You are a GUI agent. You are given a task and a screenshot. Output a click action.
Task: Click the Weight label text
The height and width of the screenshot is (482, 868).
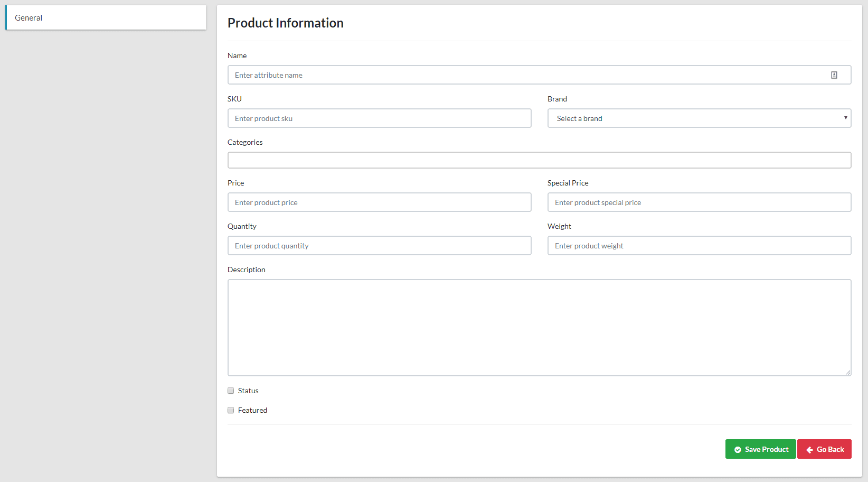[x=559, y=226]
